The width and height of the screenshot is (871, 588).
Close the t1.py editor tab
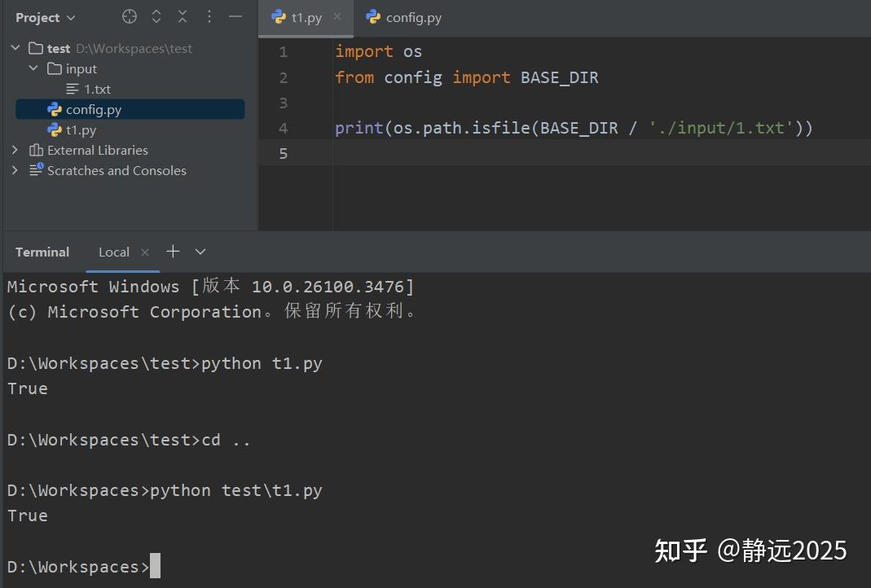click(x=337, y=16)
